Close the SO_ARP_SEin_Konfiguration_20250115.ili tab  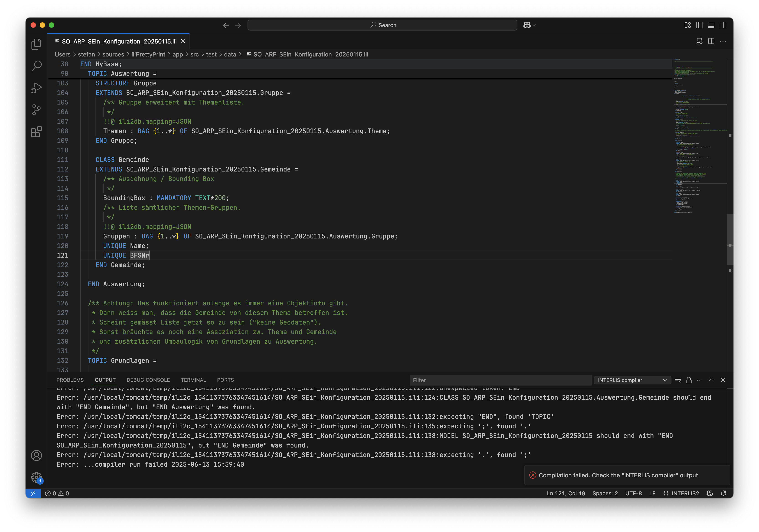point(183,41)
